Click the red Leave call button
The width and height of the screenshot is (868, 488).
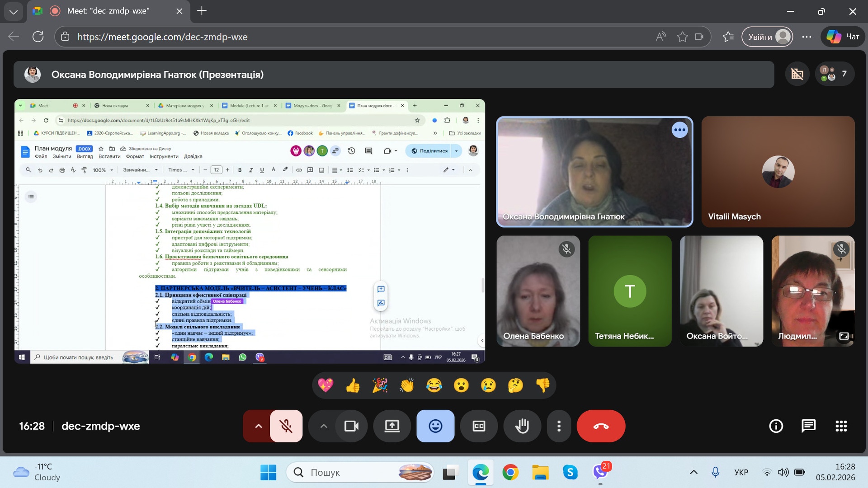pos(601,426)
